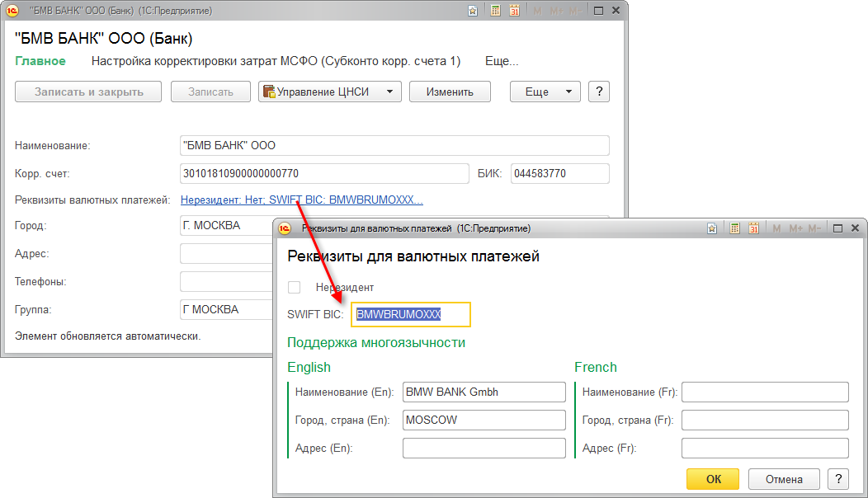
Task: Switch to the Главное tab
Action: [40, 61]
